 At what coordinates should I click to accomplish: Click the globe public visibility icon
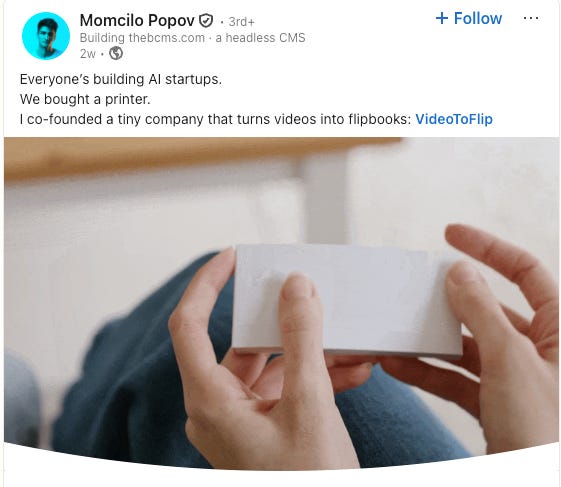tap(116, 53)
